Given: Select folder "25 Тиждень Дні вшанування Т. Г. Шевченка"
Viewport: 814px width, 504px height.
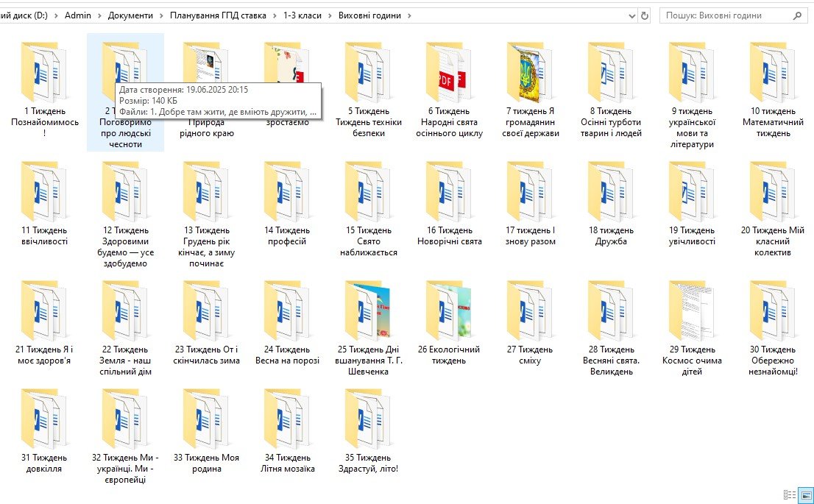Looking at the screenshot, I should coord(368,310).
